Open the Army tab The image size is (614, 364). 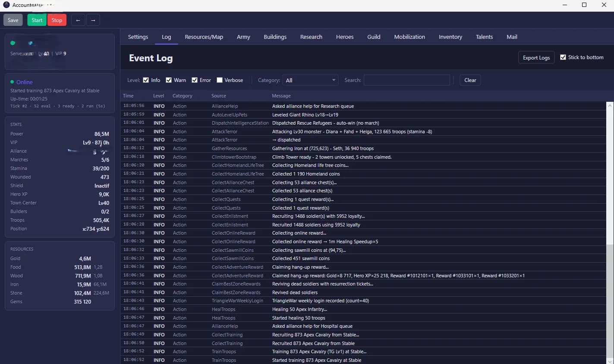click(x=243, y=37)
